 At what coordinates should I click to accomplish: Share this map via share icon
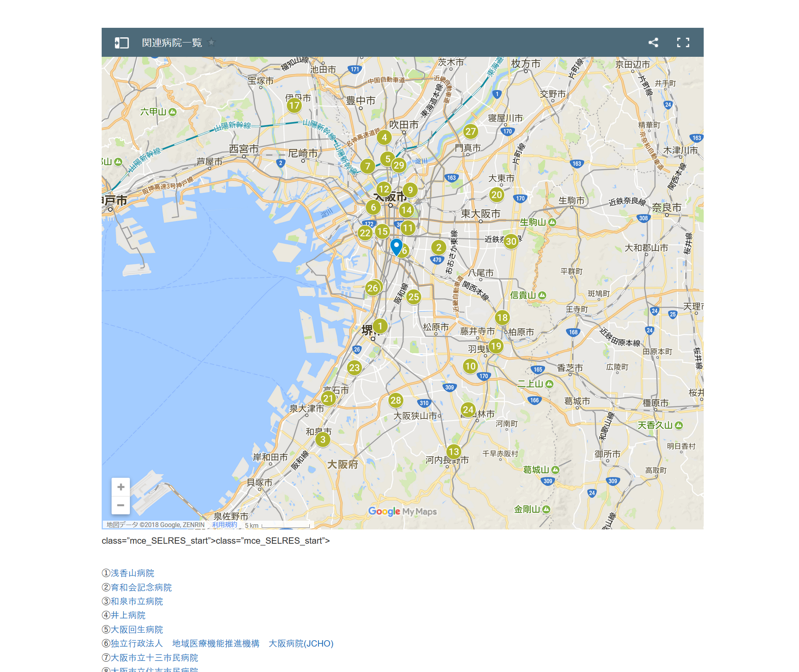tap(653, 42)
